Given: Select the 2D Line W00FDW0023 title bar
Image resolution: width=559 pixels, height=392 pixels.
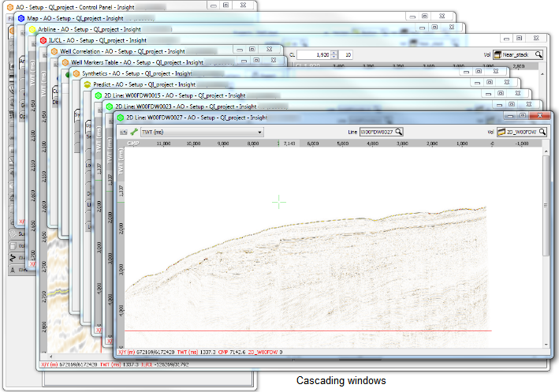Looking at the screenshot, I should [186, 106].
